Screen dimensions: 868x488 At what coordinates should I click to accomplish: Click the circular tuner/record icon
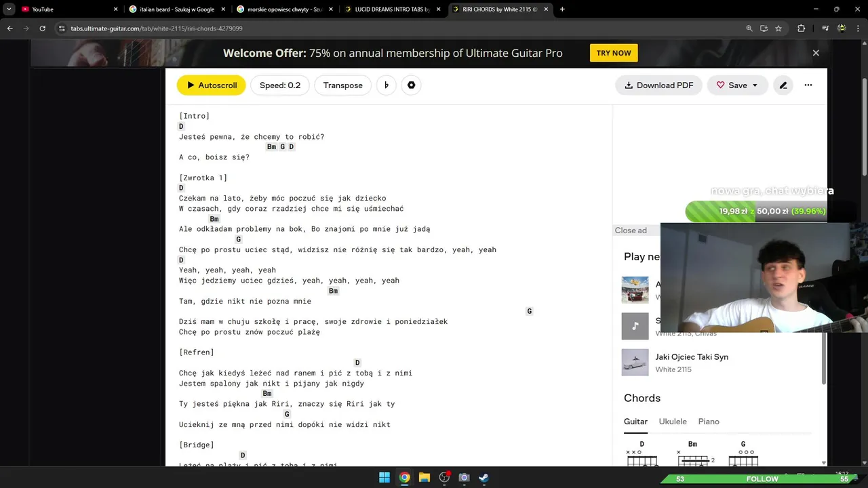411,85
